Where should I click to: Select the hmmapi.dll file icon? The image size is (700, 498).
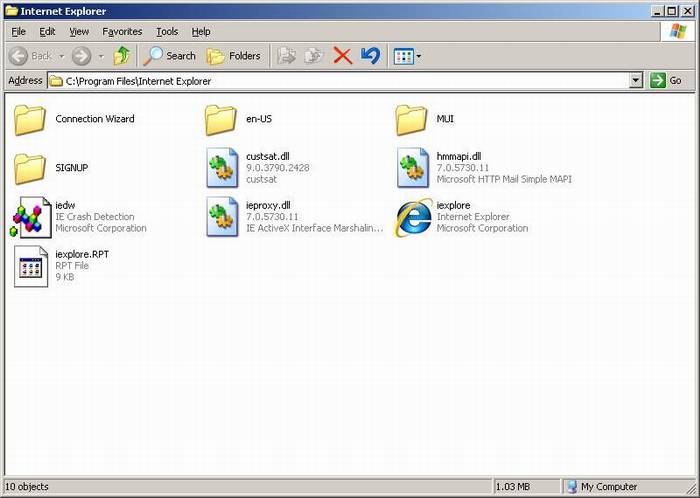pyautogui.click(x=412, y=168)
